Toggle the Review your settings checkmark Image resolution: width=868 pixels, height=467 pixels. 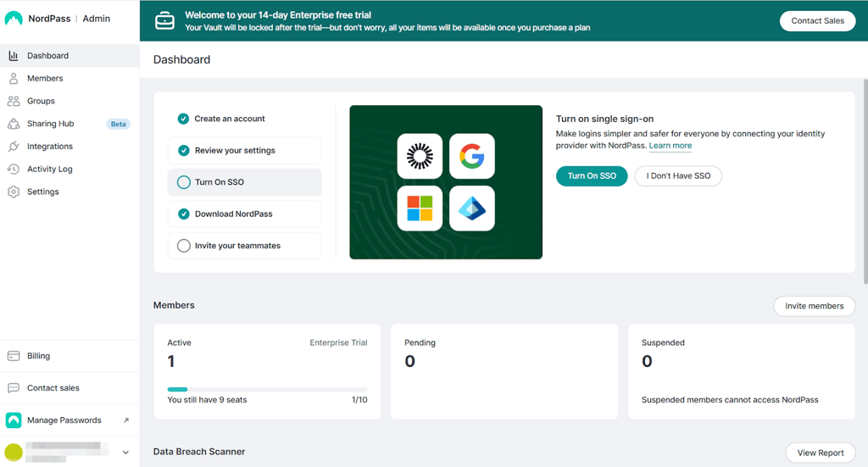(x=184, y=151)
